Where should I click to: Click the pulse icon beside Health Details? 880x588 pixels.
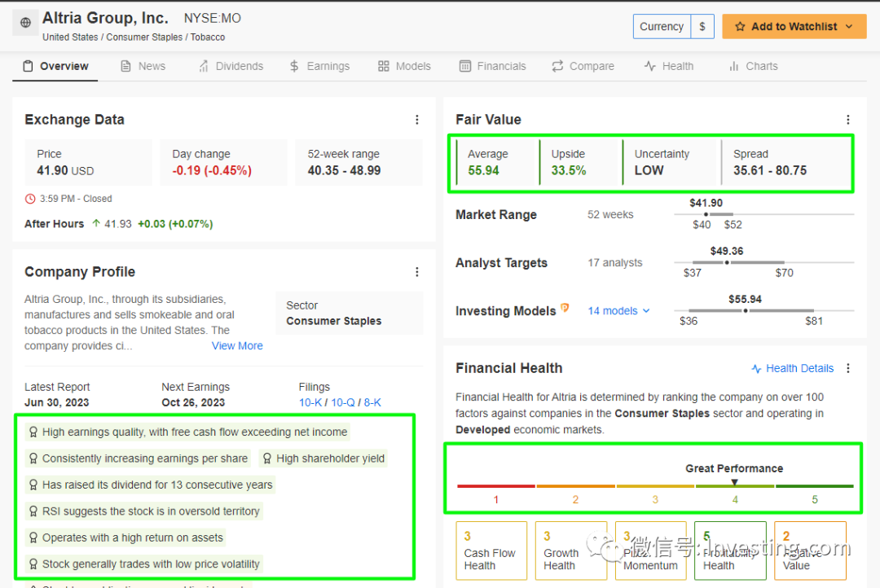pos(756,369)
